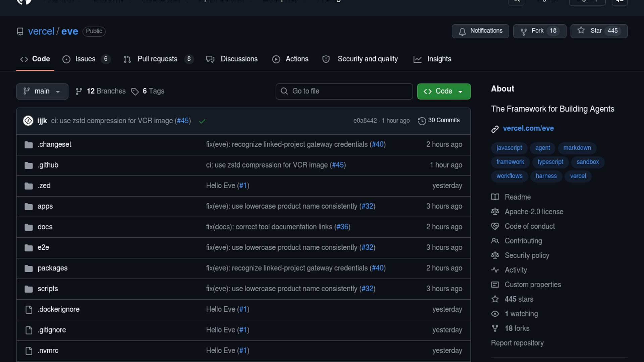Click the eye icon beside 1 watching
The image size is (644, 362).
[x=495, y=314]
